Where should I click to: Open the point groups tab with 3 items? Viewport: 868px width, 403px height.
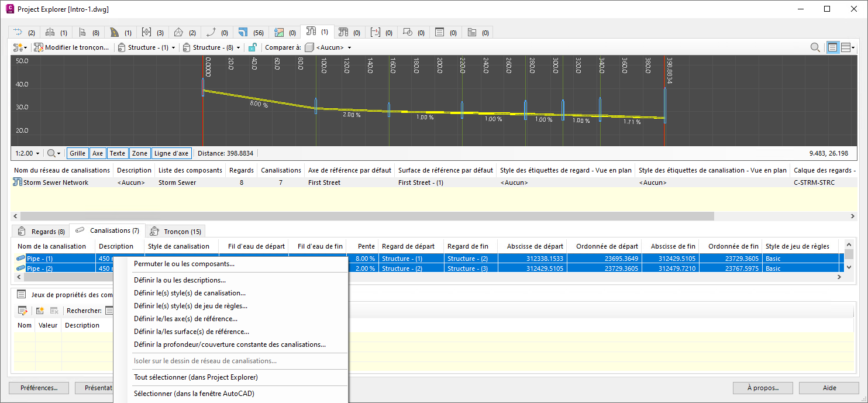pyautogui.click(x=152, y=33)
